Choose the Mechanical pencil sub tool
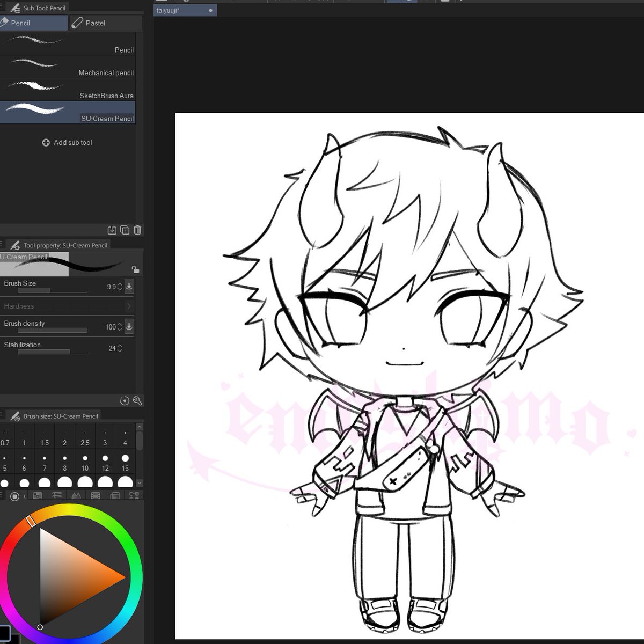 (x=68, y=67)
